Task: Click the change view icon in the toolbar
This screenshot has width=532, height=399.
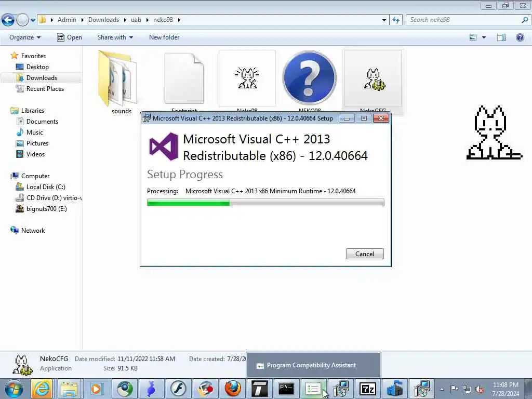Action: tap(473, 37)
